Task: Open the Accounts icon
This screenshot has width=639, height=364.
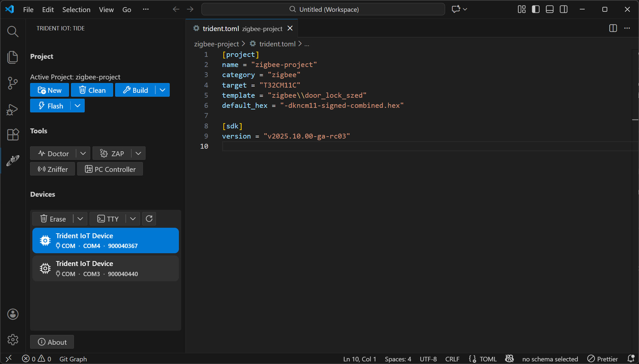Action: point(13,314)
